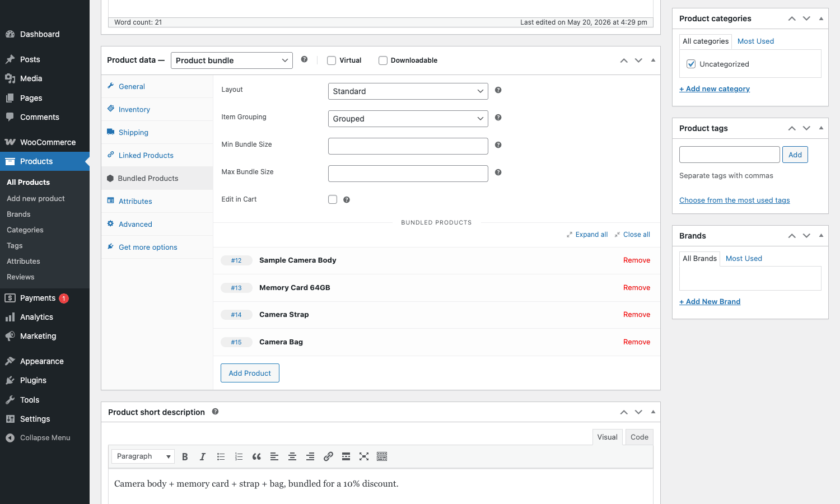Move Product short description panel down
The image size is (840, 504).
(x=638, y=412)
